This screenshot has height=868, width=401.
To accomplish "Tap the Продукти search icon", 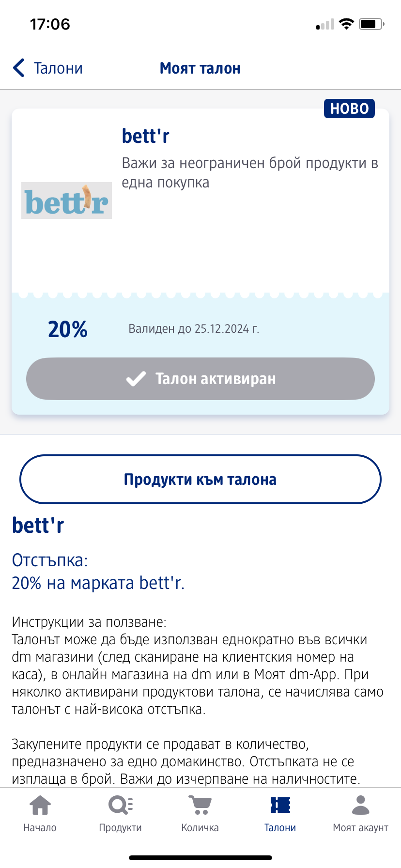I will tap(120, 805).
